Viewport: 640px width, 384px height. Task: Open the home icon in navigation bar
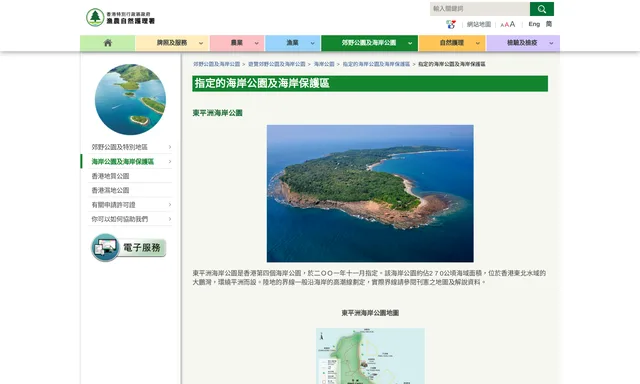(x=108, y=43)
